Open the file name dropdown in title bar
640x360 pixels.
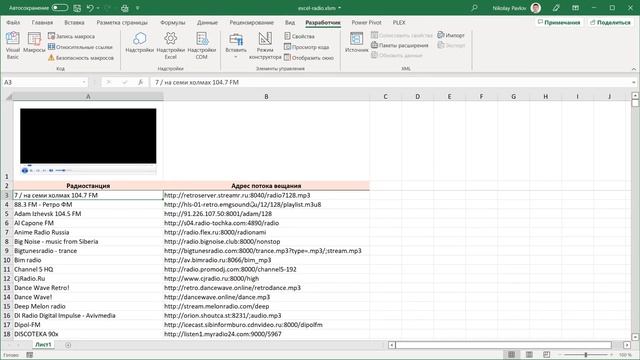(340, 8)
